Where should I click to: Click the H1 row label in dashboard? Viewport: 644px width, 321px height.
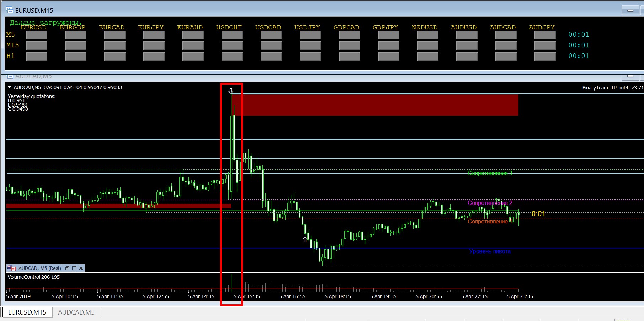click(10, 56)
